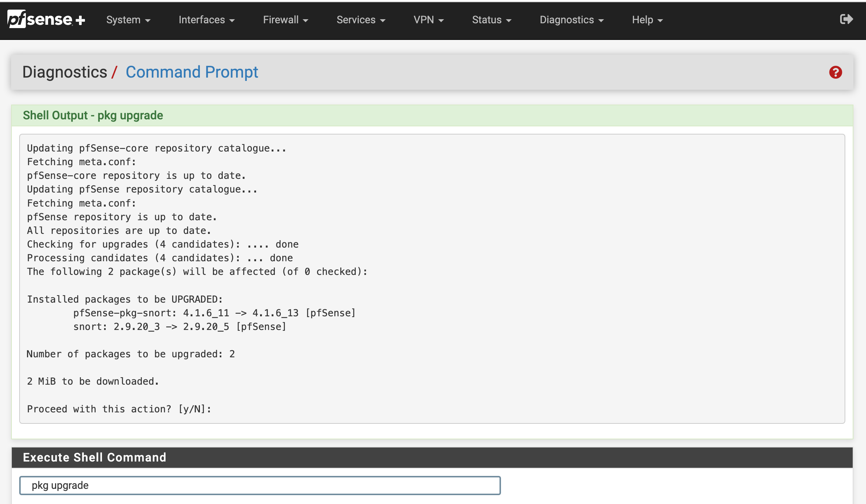Viewport: 866px width, 504px height.
Task: Click 'Checking for upgrades (4 candidates)' line
Action: tap(163, 244)
